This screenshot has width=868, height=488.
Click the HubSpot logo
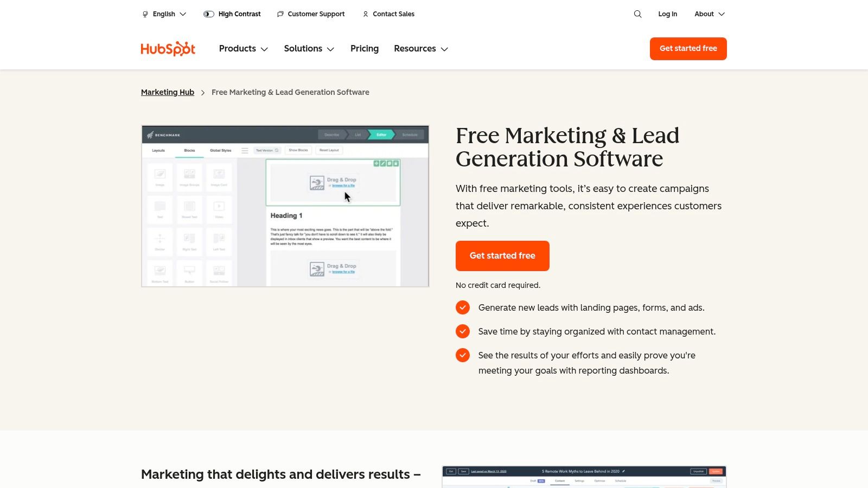tap(168, 49)
